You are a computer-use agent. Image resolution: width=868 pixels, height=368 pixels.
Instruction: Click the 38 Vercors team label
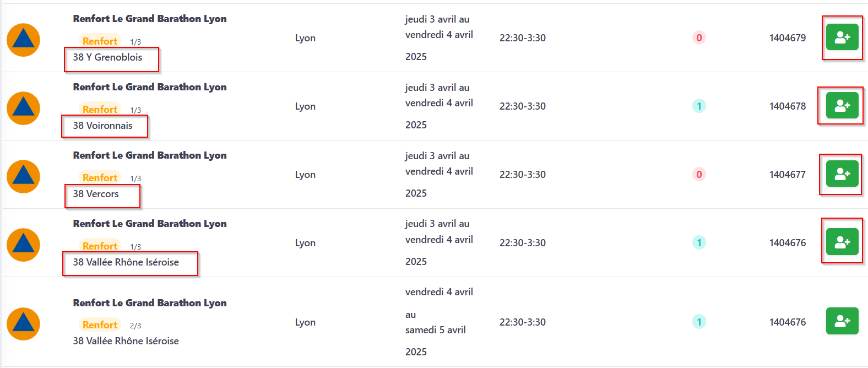(x=96, y=194)
